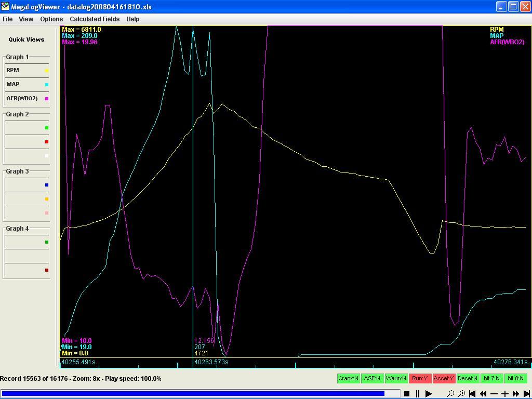This screenshot has height=399, width=532.
Task: Select the first empty Graph 2 field slot
Action: click(x=26, y=127)
